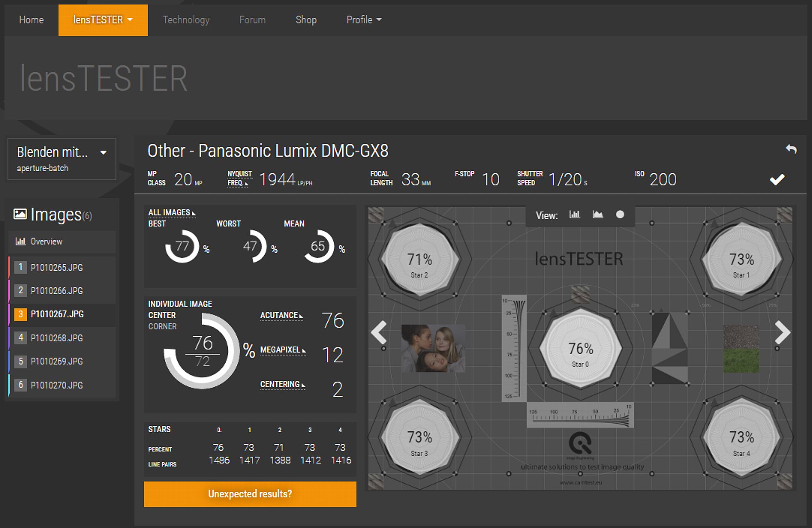812x528 pixels.
Task: Click the F-STOP 10 value
Action: pyautogui.click(x=490, y=179)
